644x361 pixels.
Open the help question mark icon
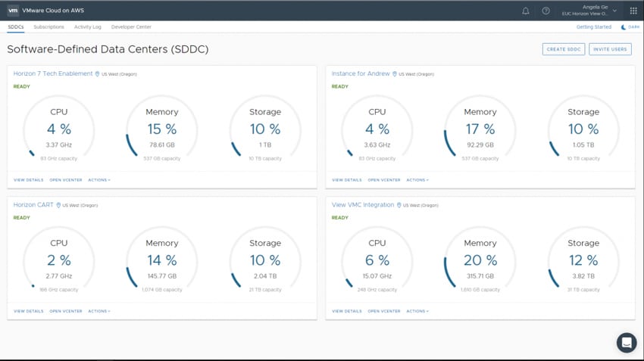tap(546, 11)
